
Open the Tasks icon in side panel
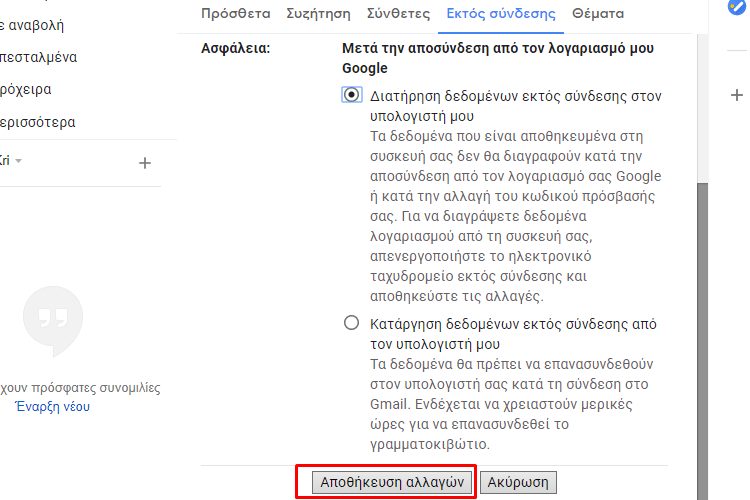coord(737,7)
